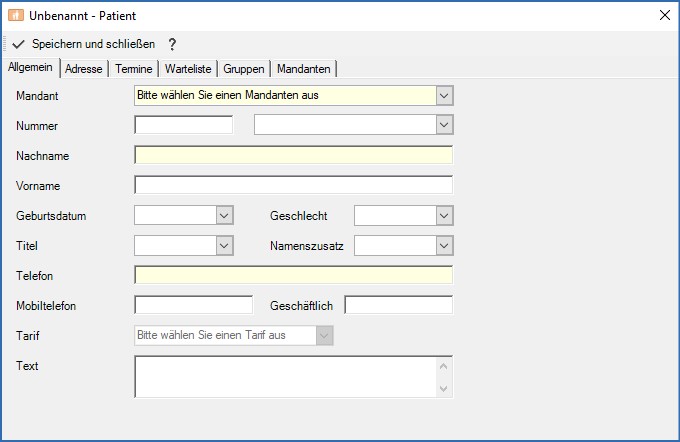Open the Namenszusatz dropdown
Image resolution: width=680 pixels, height=442 pixels.
point(444,246)
